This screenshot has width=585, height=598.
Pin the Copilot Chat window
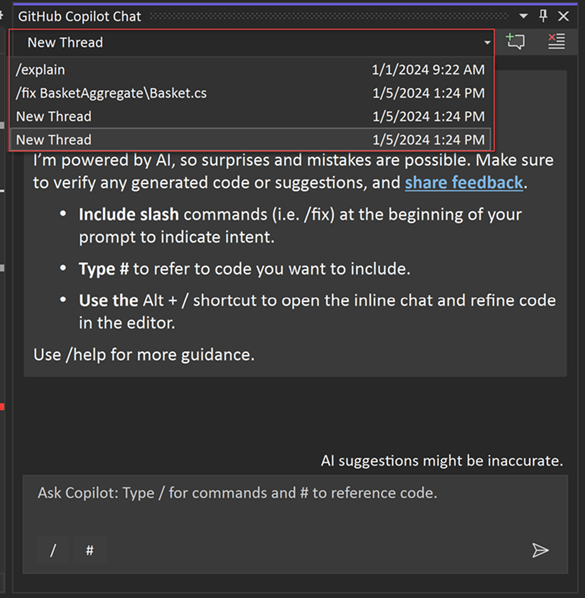coord(543,16)
